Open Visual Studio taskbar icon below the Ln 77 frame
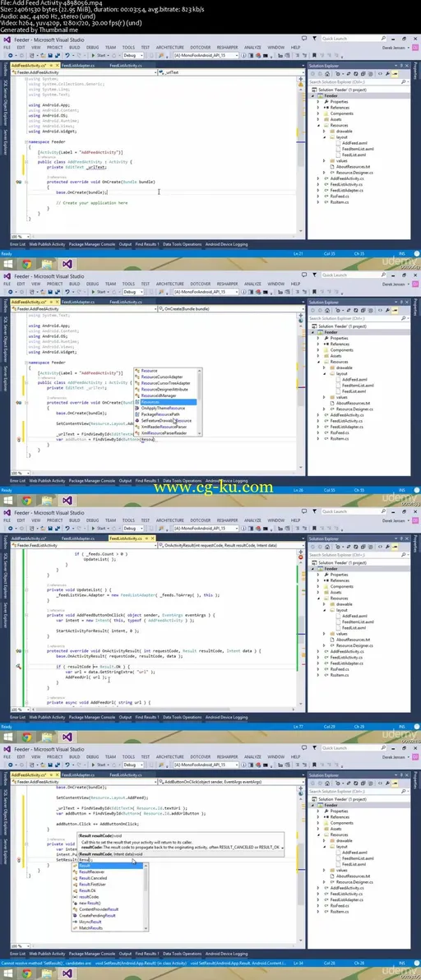Screen dimensions: 421x980 click(69, 737)
